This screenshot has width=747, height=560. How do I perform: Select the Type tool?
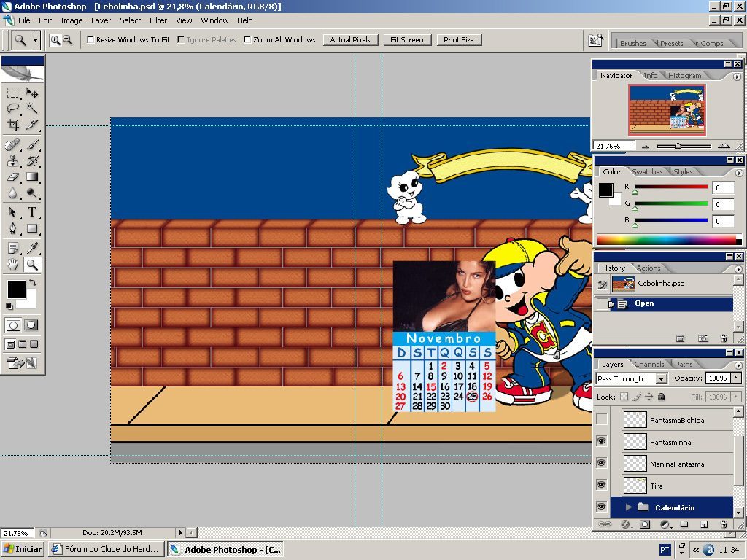pos(32,212)
